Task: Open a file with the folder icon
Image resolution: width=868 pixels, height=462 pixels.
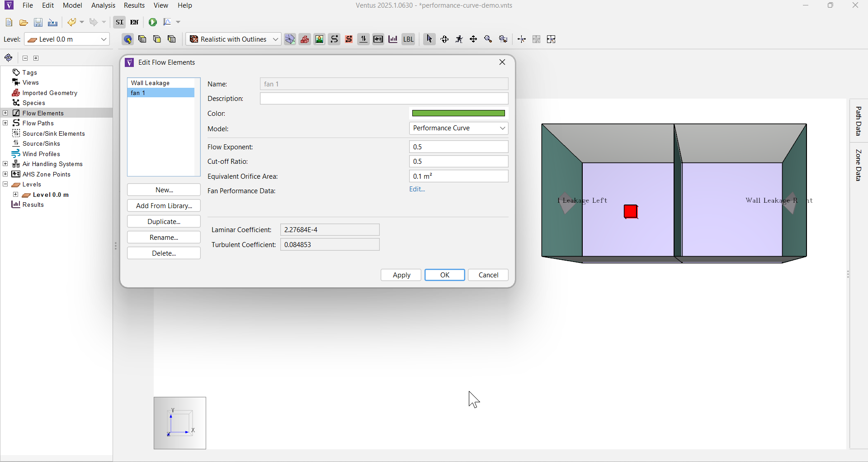Action: click(x=24, y=22)
